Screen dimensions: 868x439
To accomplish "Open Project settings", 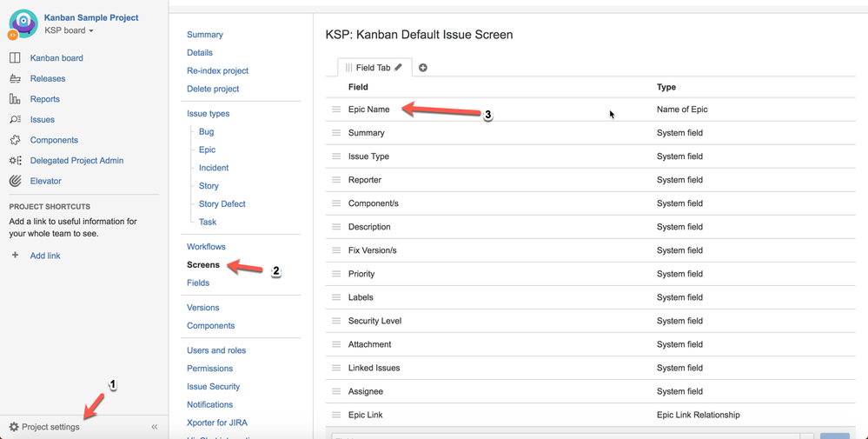I will tap(50, 427).
